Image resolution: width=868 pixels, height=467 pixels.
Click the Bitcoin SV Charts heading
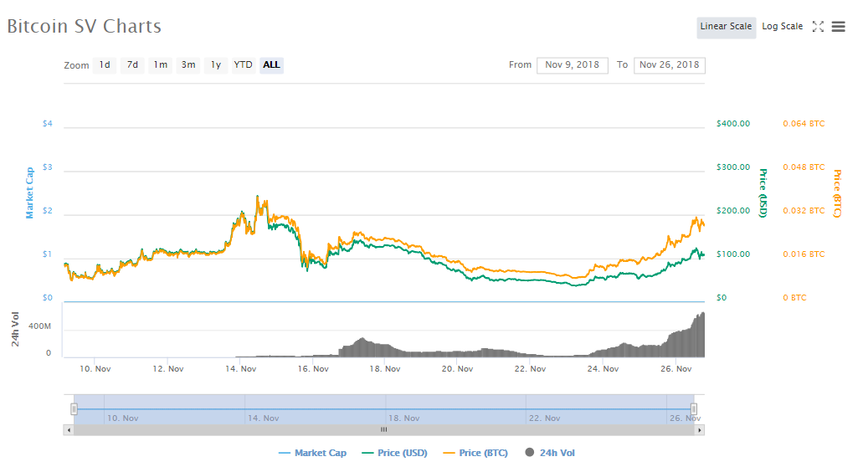click(x=85, y=27)
